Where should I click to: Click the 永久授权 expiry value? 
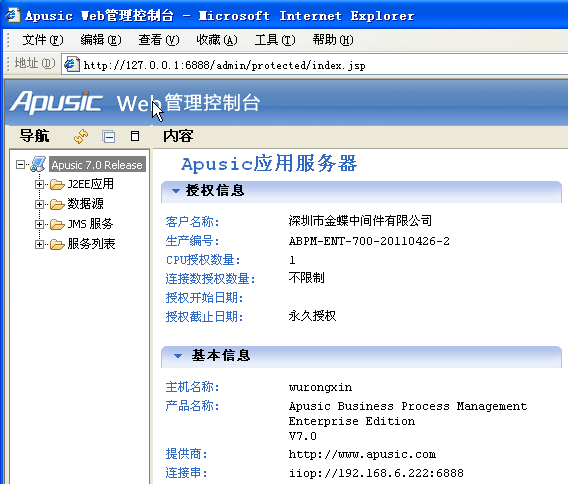coord(312,316)
